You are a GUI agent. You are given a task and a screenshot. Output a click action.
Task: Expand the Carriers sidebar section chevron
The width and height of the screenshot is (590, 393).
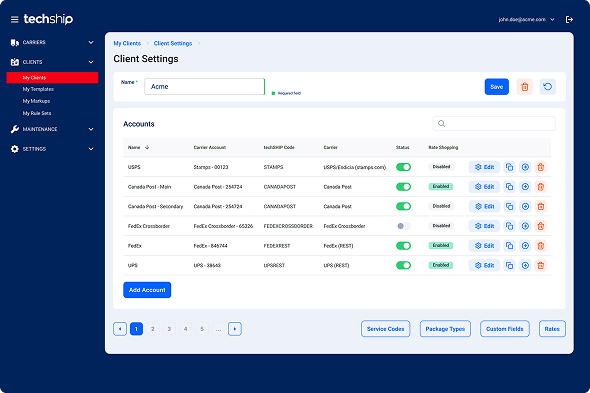click(91, 43)
